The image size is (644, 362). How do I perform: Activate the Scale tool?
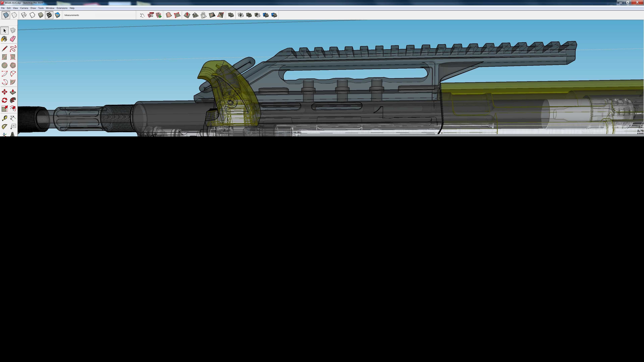[5, 109]
